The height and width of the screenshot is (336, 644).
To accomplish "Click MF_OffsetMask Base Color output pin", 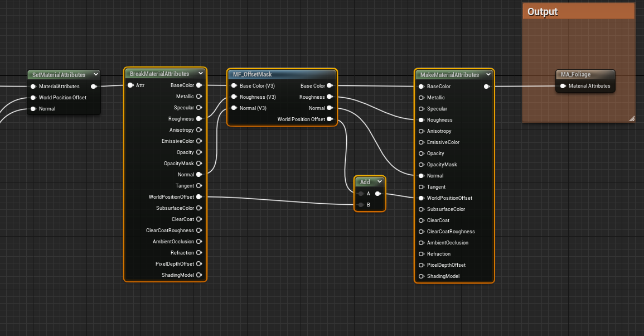I will (x=330, y=85).
